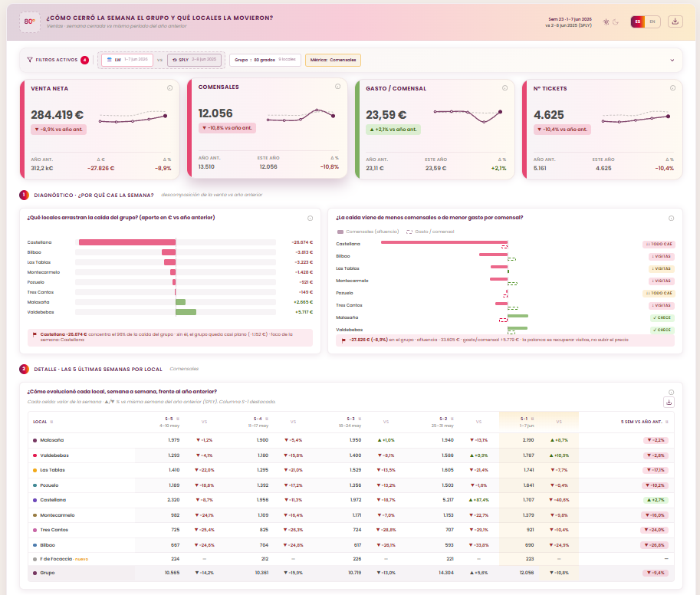Open info icon on Venta Neta card
This screenshot has width=700, height=595.
[169, 88]
